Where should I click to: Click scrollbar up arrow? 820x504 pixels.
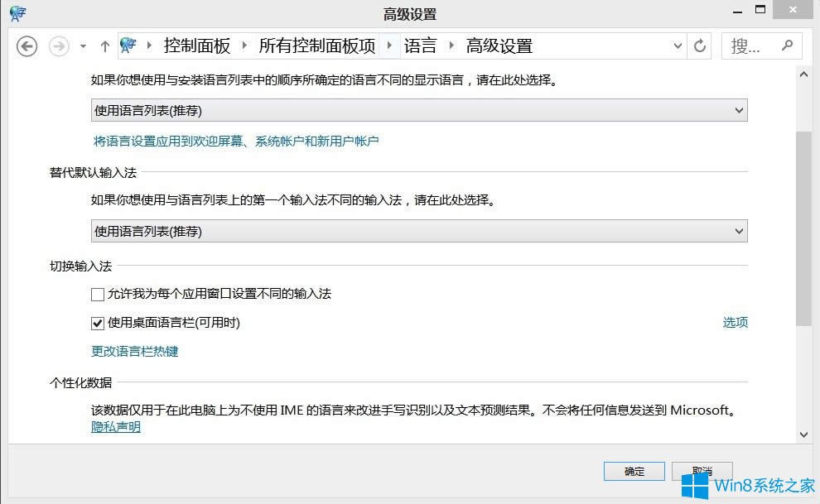[x=803, y=74]
